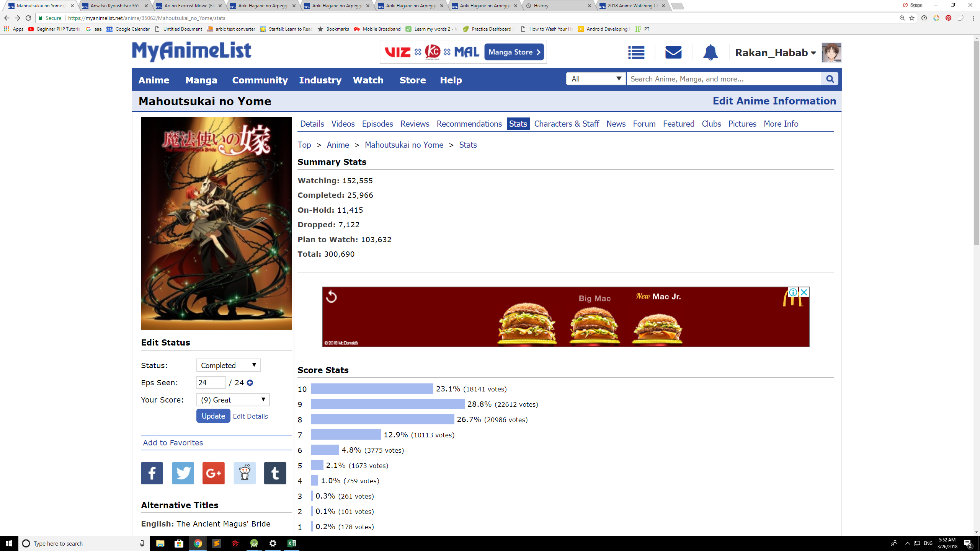Switch to the Recommendations tab

click(x=469, y=124)
